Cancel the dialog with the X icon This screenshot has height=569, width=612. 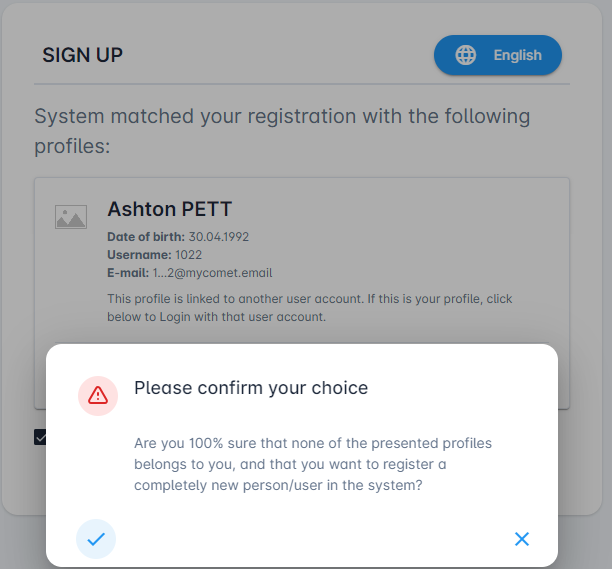(521, 539)
